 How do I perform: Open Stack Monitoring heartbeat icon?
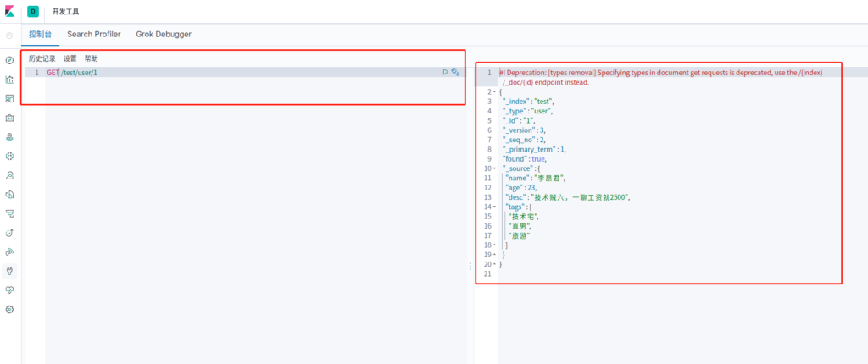click(9, 290)
